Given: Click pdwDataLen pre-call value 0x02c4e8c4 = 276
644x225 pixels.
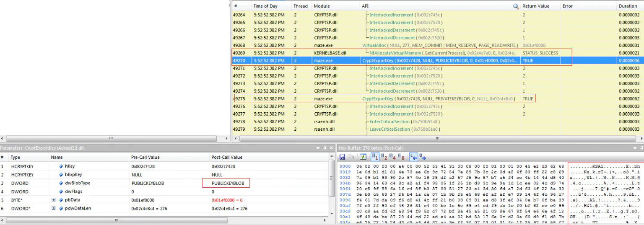Looking at the screenshot, I should pos(150,208).
